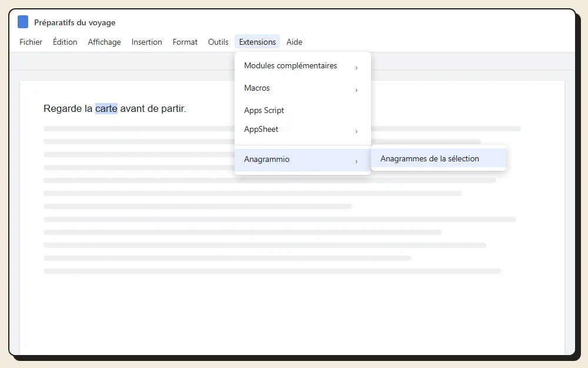Image resolution: width=588 pixels, height=368 pixels.
Task: Click the blue document icon beside the title
Action: click(23, 22)
